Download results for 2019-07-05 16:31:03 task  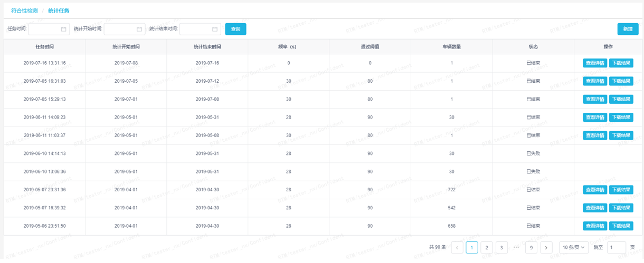[x=621, y=81]
